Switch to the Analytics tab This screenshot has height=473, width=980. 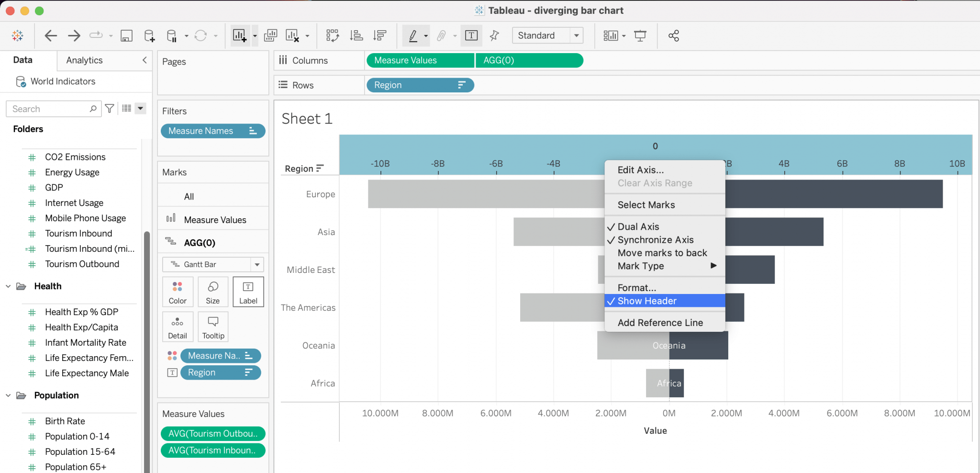[x=84, y=60]
